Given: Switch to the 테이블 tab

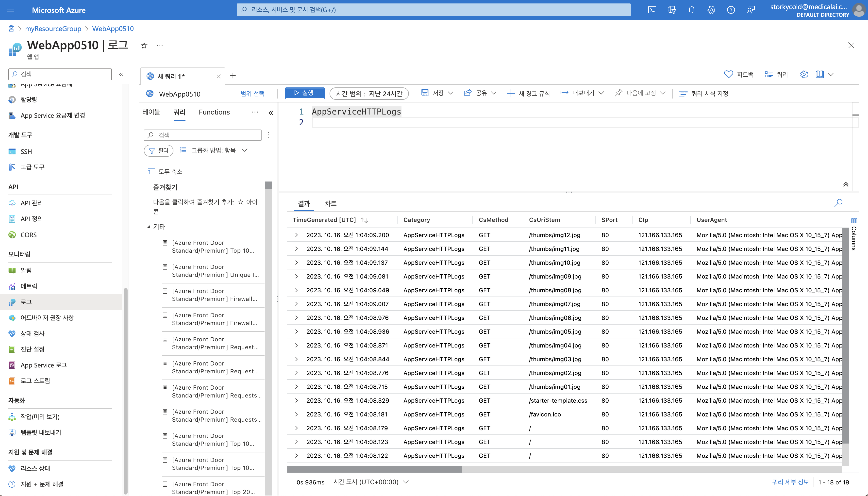Looking at the screenshot, I should tap(151, 112).
